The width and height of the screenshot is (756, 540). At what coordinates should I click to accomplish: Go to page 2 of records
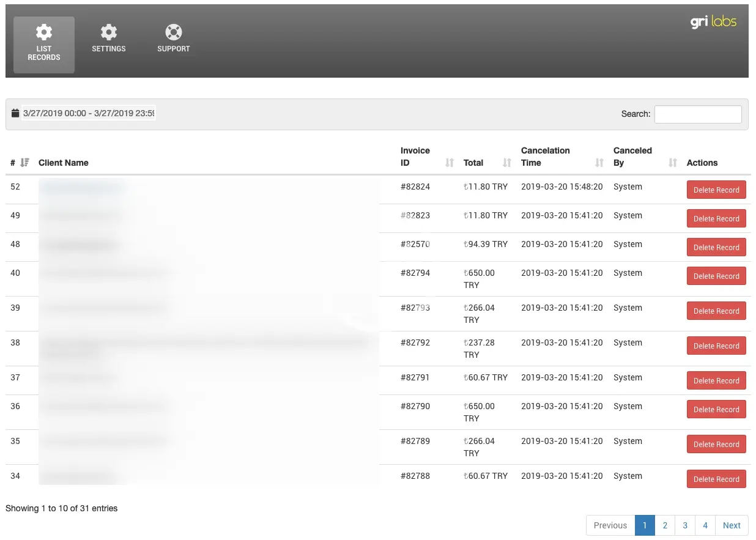(x=665, y=525)
